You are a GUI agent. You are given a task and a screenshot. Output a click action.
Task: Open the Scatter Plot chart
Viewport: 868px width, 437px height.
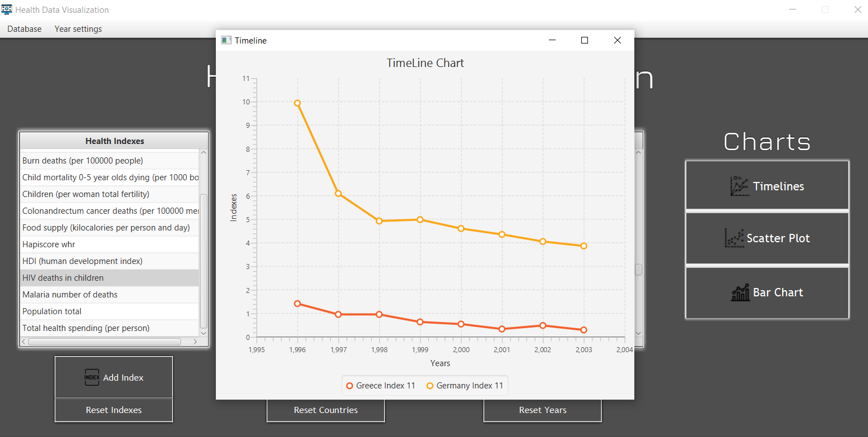pos(767,238)
